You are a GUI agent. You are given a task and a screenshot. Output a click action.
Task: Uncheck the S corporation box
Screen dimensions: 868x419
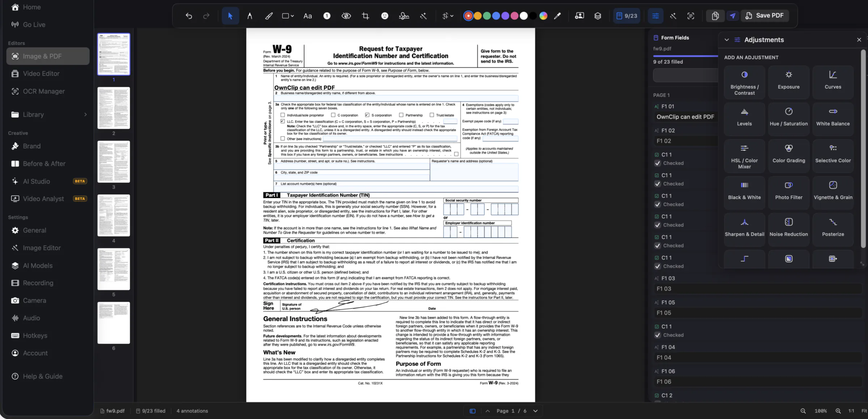click(x=367, y=115)
